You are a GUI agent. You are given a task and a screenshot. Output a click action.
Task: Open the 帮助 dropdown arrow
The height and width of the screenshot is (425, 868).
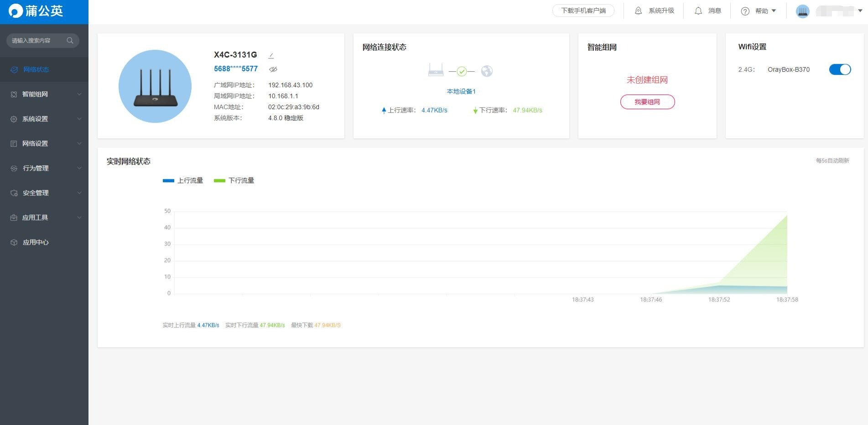tap(774, 11)
